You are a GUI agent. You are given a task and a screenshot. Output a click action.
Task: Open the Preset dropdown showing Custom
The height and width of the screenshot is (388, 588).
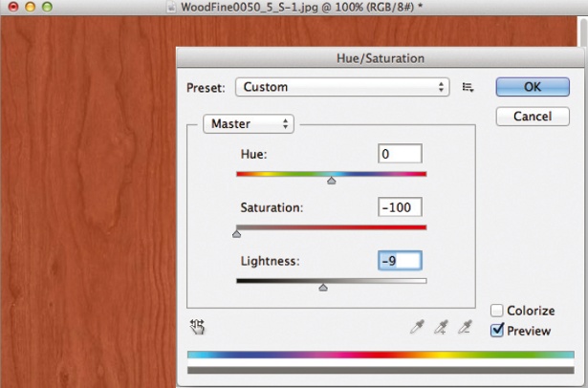(x=342, y=87)
